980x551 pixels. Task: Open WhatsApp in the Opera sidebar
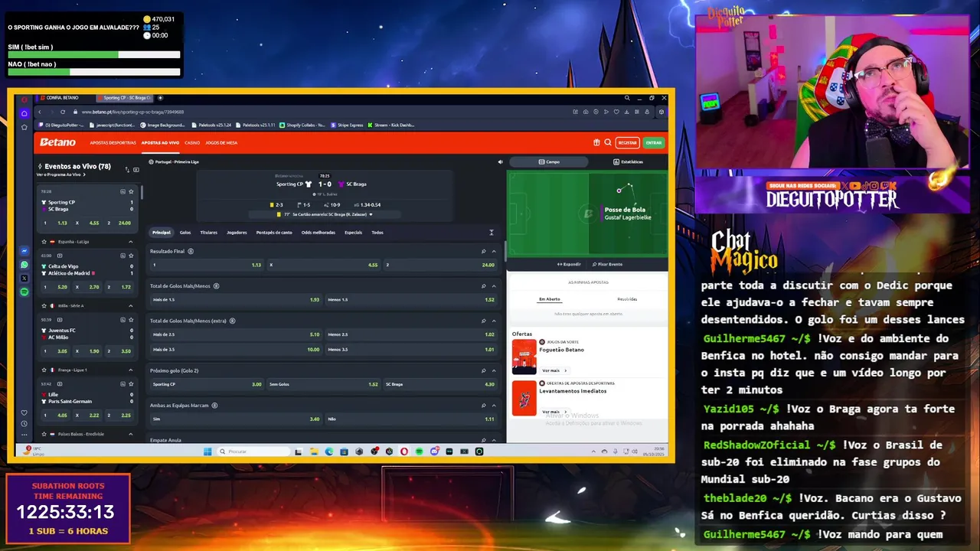[24, 265]
